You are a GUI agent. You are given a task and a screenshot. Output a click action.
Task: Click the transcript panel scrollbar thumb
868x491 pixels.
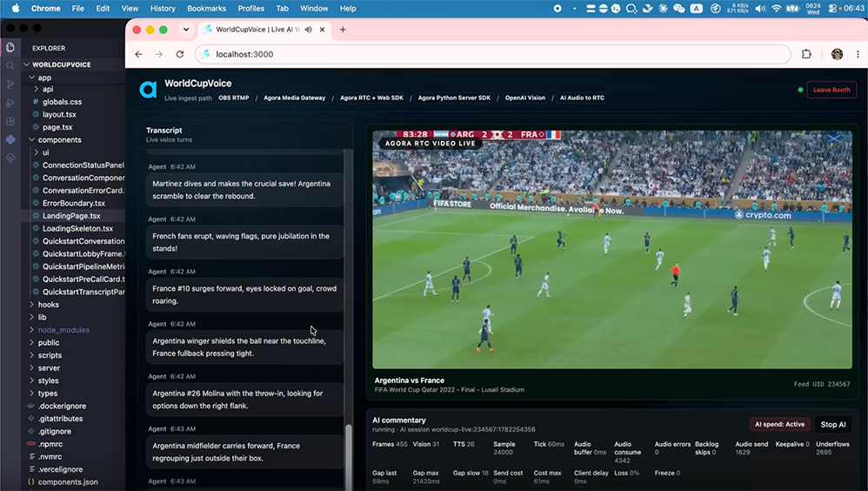pos(348,457)
